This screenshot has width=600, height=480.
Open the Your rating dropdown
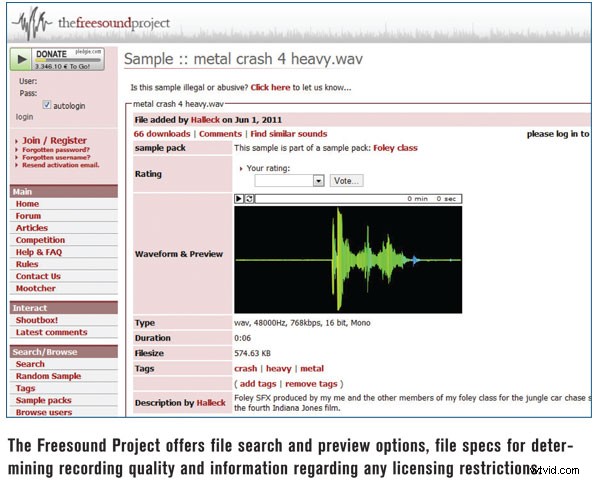289,180
